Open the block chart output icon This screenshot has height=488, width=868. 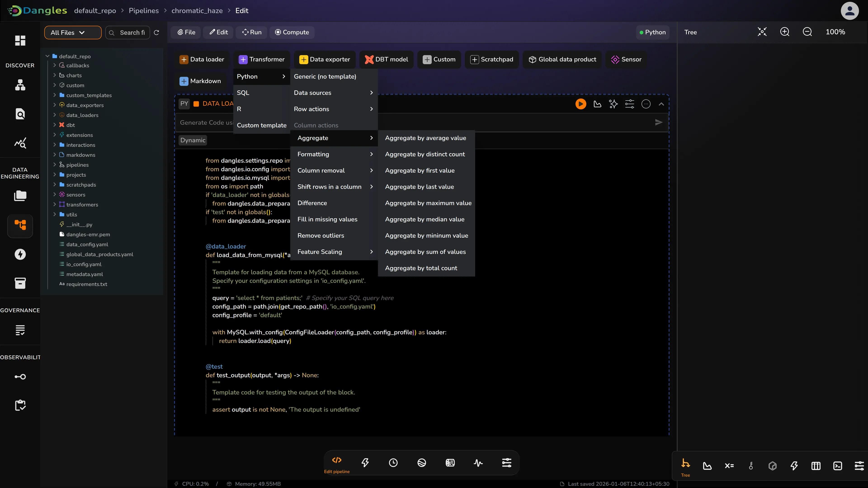(597, 104)
